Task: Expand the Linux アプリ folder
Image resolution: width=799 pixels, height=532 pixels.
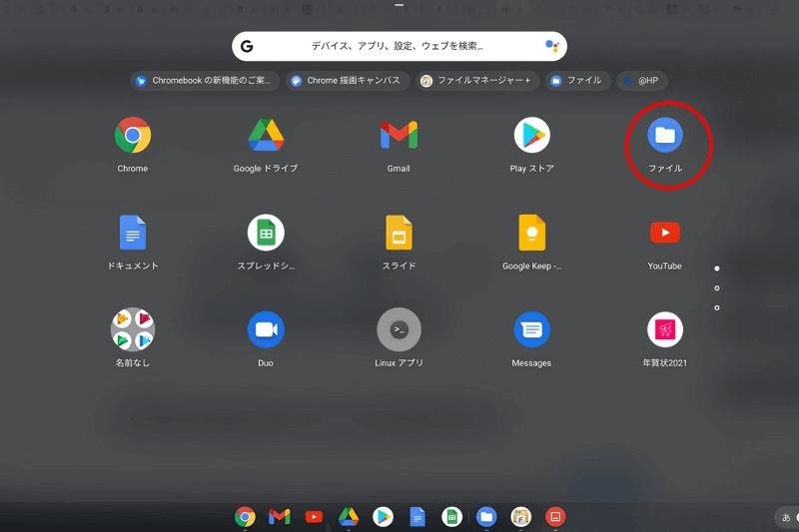Action: click(x=399, y=329)
